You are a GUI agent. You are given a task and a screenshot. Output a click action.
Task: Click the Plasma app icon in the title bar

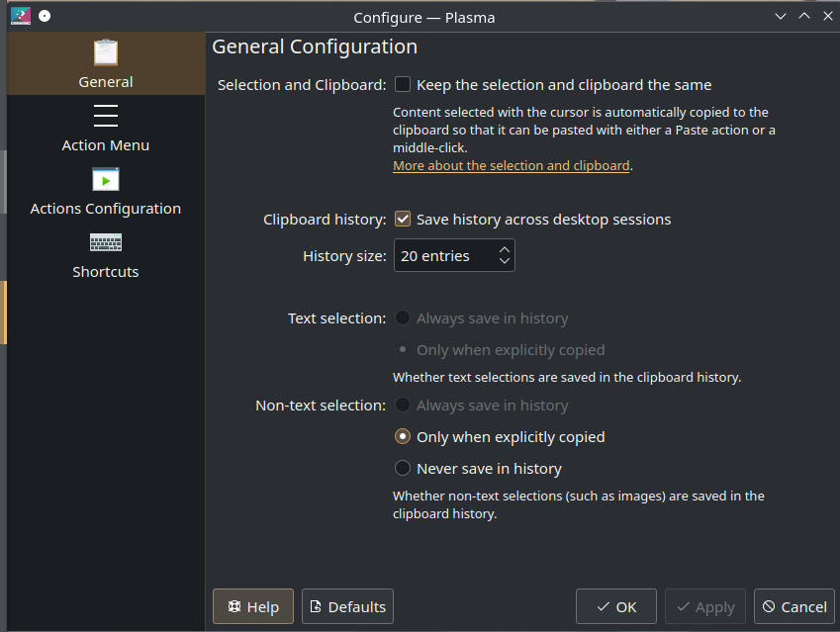tap(19, 16)
